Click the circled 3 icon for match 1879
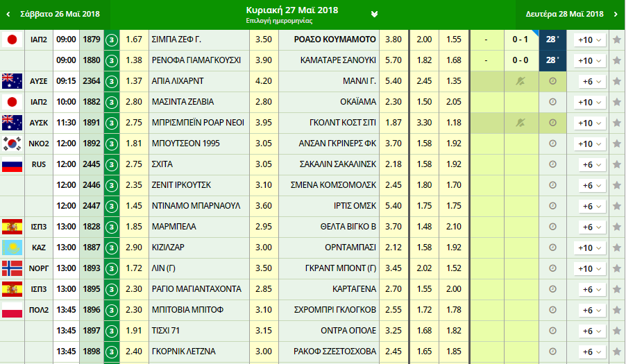The image size is (626, 364). (111, 40)
